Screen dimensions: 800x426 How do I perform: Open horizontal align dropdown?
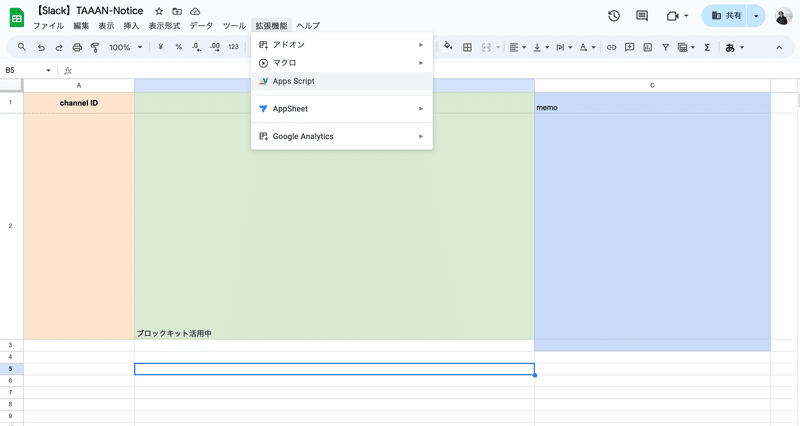pyautogui.click(x=517, y=47)
